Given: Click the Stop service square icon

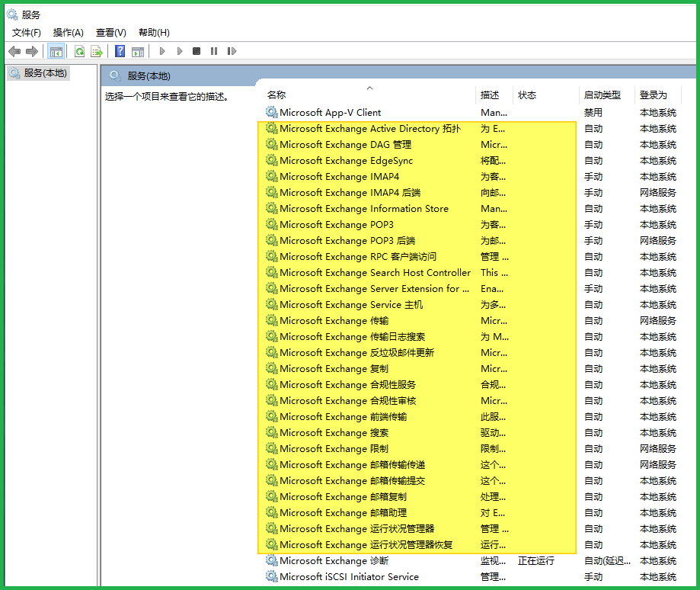Looking at the screenshot, I should (197, 51).
